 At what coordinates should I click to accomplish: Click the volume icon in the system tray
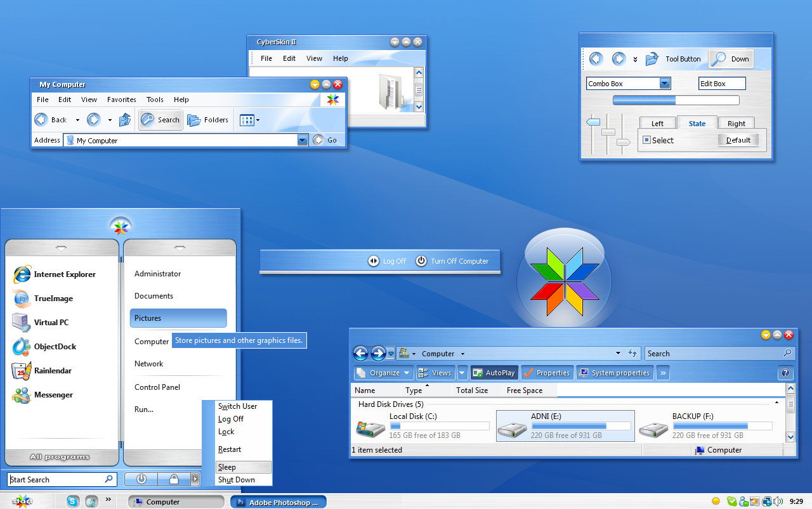(x=778, y=501)
